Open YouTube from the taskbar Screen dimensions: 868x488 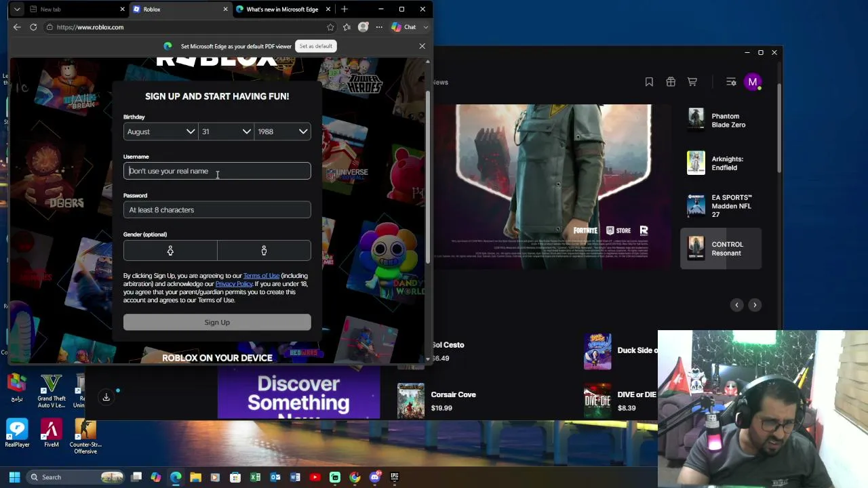coord(315,477)
